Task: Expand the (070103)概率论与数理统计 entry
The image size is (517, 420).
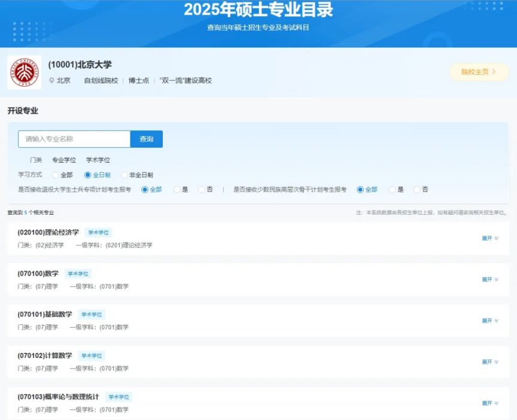Action: pos(490,403)
